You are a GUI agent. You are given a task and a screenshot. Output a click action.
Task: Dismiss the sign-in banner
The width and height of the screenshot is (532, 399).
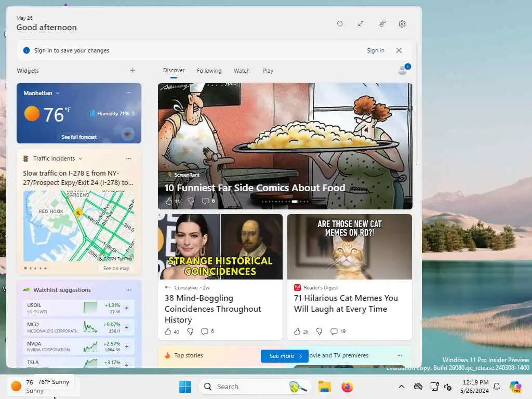click(399, 50)
